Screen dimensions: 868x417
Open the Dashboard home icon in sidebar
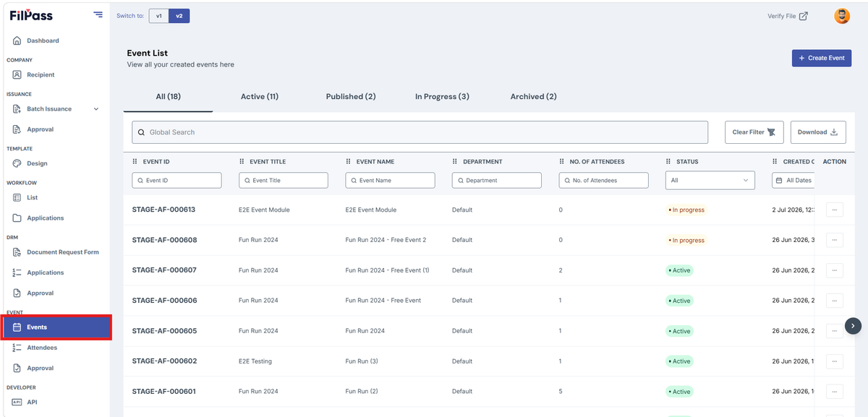coord(17,40)
